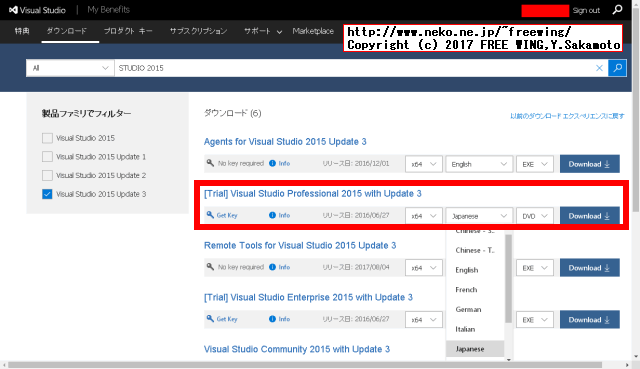
Task: Open the header search magnifier icon
Action: tap(617, 9)
